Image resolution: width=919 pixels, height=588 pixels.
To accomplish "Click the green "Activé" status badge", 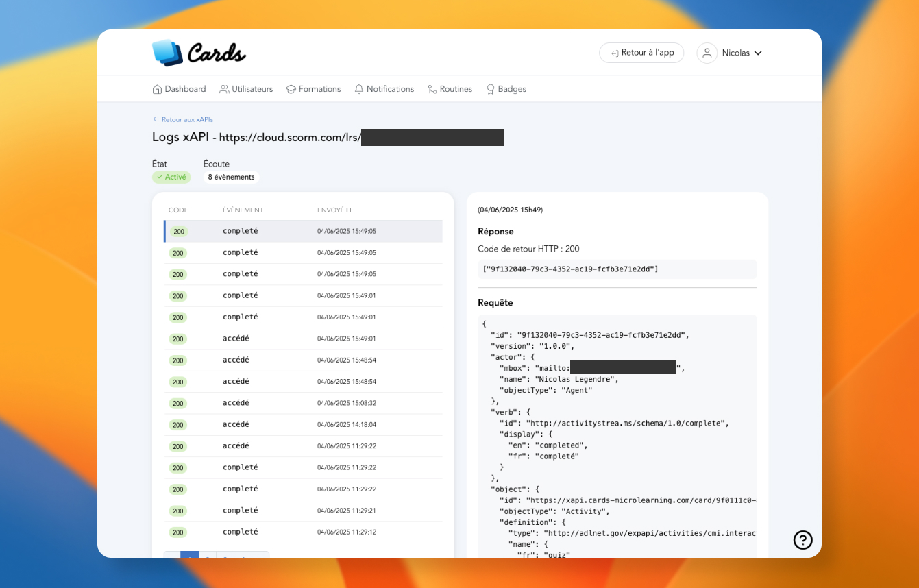I will point(171,177).
